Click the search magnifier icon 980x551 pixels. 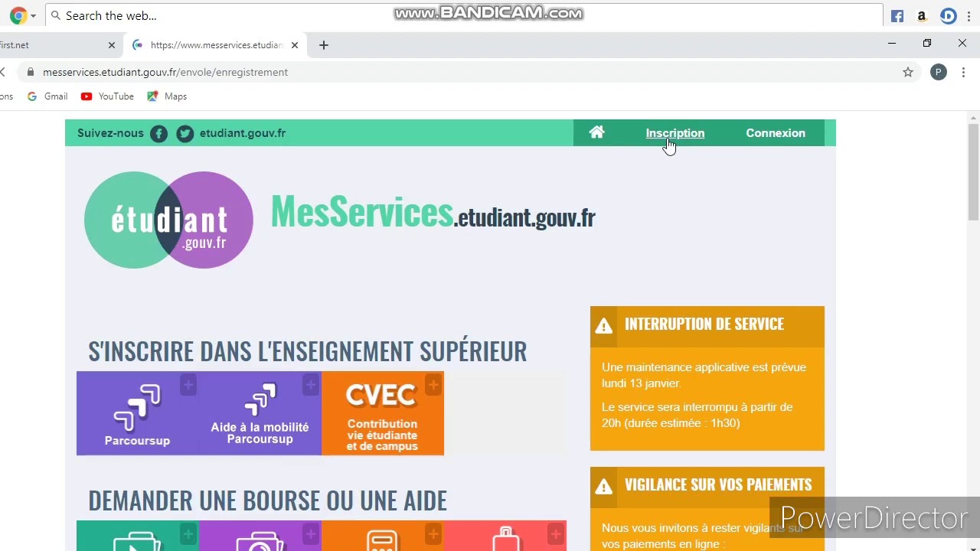tap(56, 15)
